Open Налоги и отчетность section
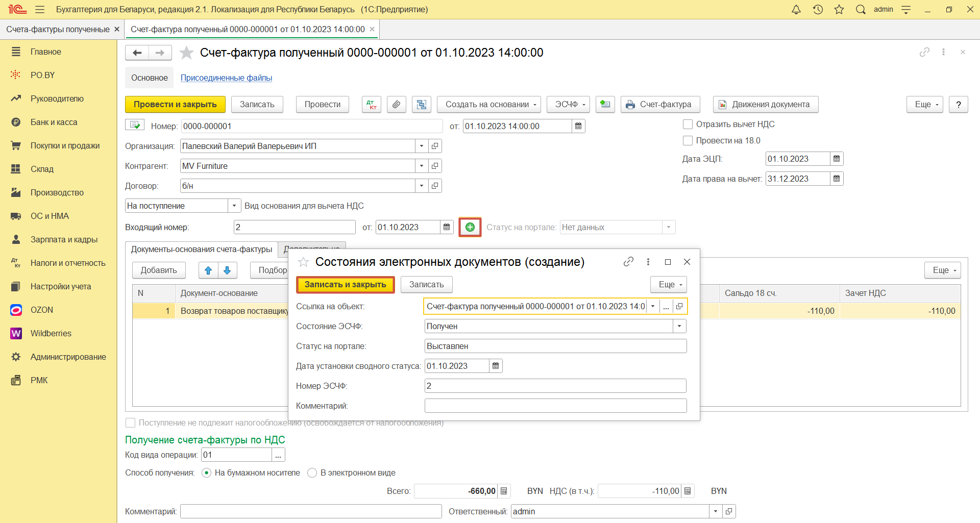Screen dimensions: 980x523 pos(68,263)
